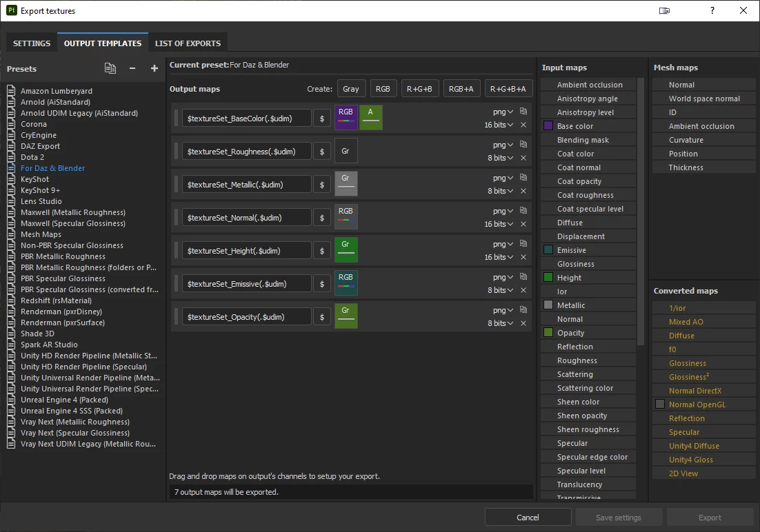Open $ variables for BaseColor name
The width and height of the screenshot is (760, 532).
pyautogui.click(x=322, y=119)
